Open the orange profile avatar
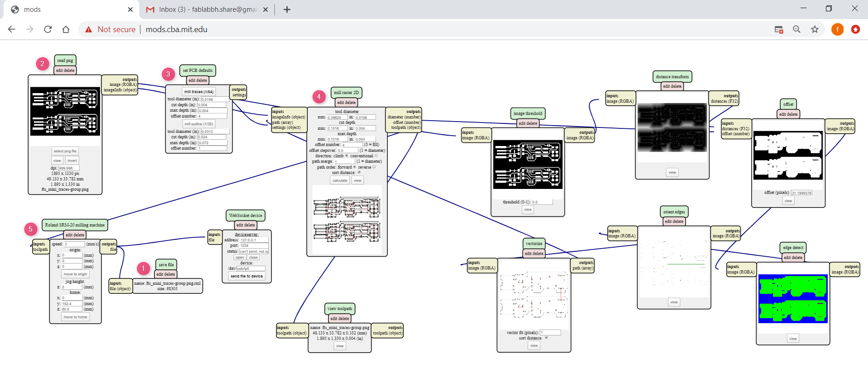The width and height of the screenshot is (868, 367). pyautogui.click(x=837, y=29)
